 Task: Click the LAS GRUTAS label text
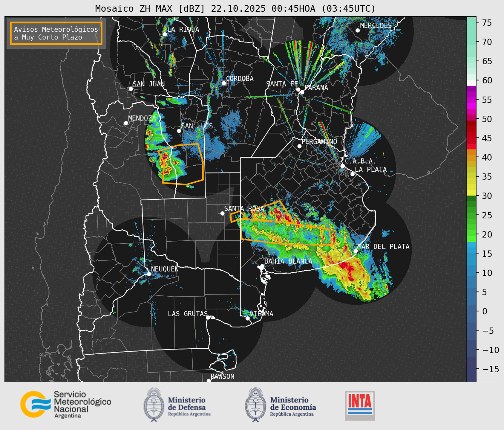(188, 314)
